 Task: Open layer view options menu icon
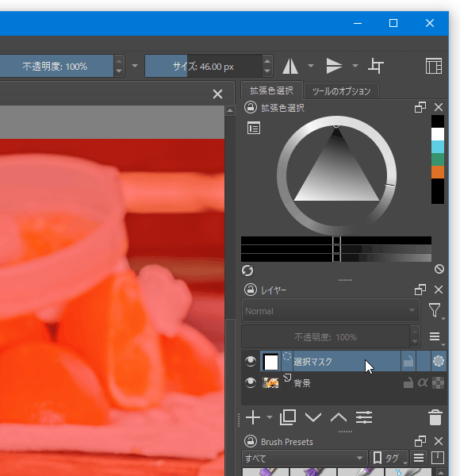435,336
